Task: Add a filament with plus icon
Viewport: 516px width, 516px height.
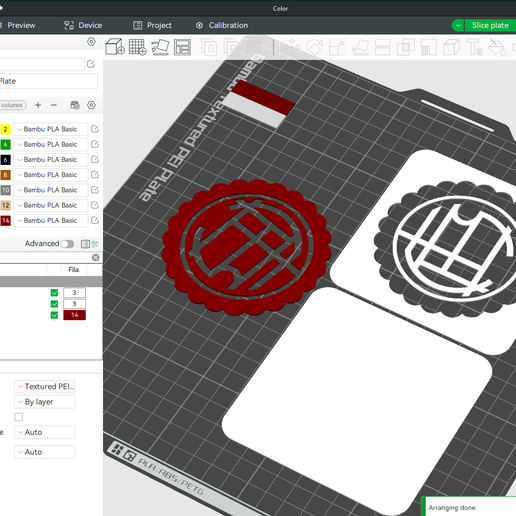Action: pyautogui.click(x=38, y=105)
